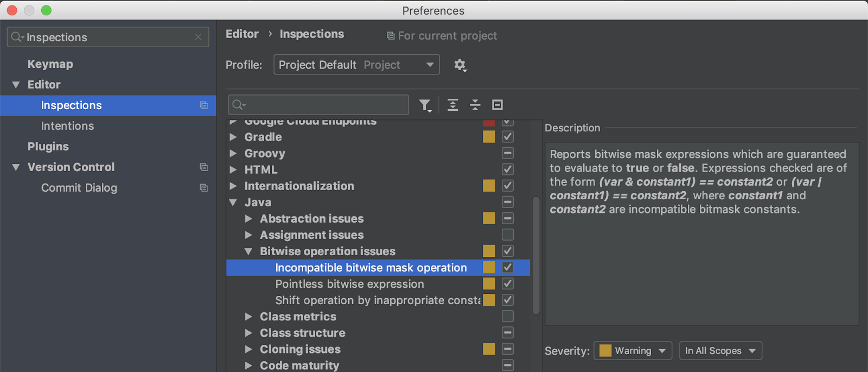Expand the Abstraction issues tree node
The height and width of the screenshot is (372, 868).
click(x=248, y=219)
